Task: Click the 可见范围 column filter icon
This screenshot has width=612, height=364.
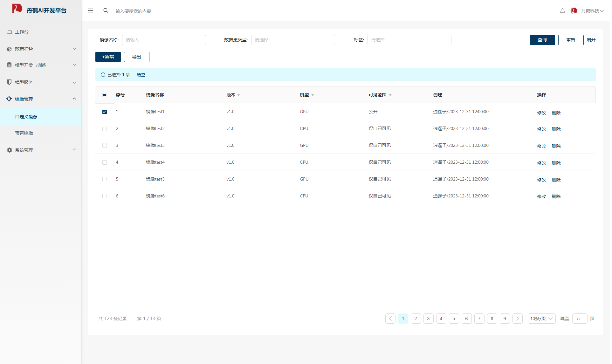Action: pyautogui.click(x=390, y=95)
